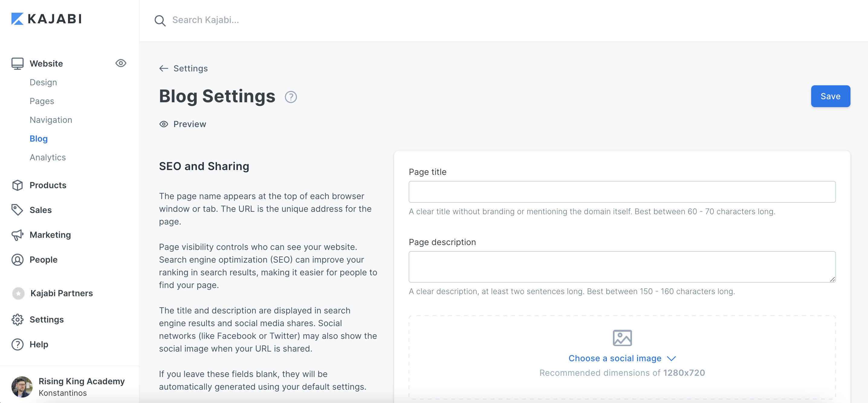The height and width of the screenshot is (403, 868).
Task: Expand the Choose a social image dropdown
Action: (x=622, y=358)
